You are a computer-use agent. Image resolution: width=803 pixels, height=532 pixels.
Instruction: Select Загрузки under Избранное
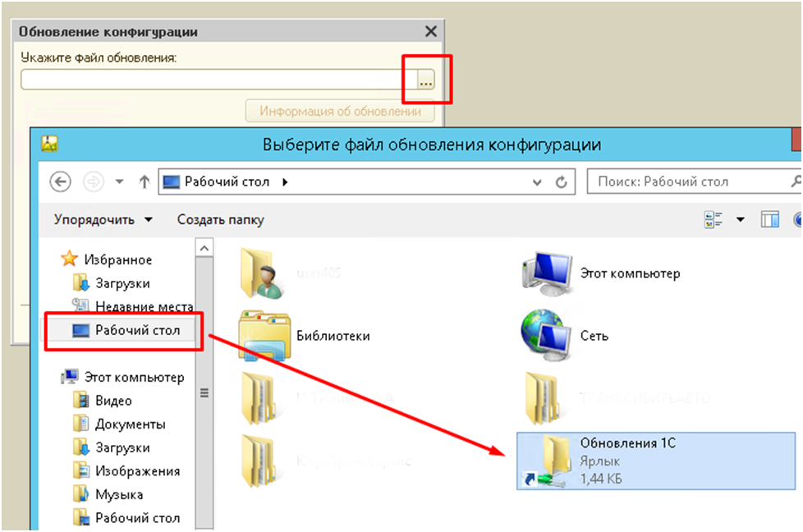[x=122, y=283]
